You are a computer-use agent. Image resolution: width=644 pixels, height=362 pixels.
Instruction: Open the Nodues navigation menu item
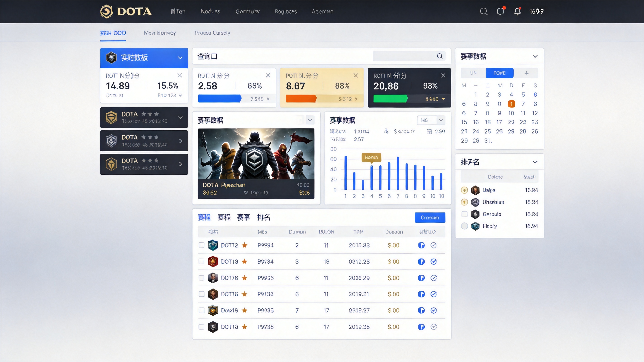tap(211, 12)
